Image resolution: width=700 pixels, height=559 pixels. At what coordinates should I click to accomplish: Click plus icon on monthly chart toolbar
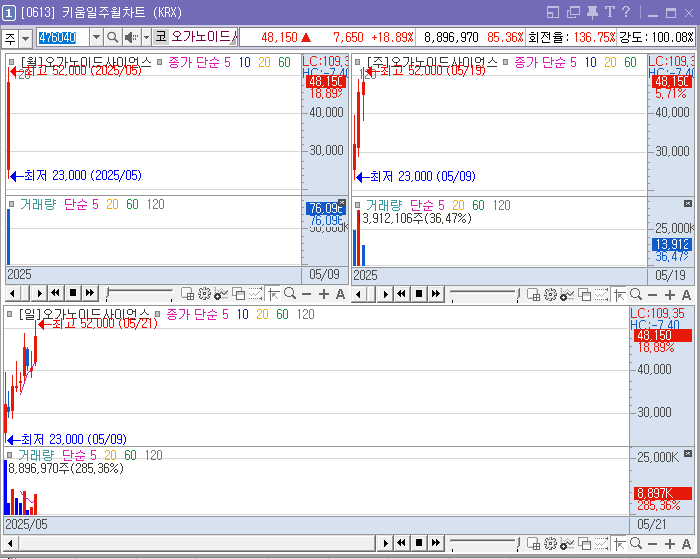click(x=324, y=294)
